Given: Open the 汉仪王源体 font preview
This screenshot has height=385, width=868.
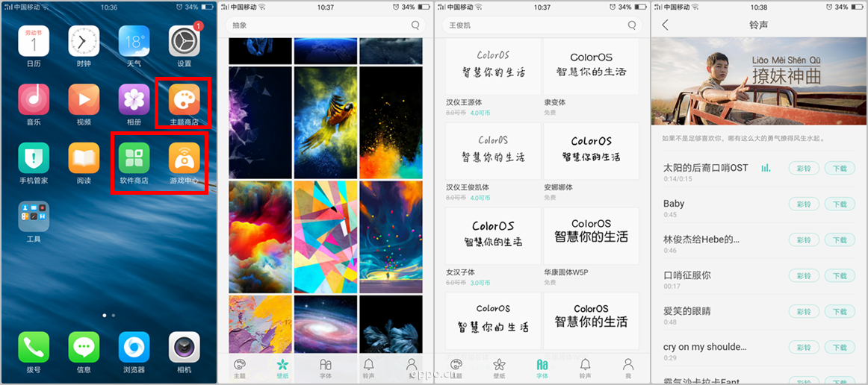Looking at the screenshot, I should click(x=493, y=67).
